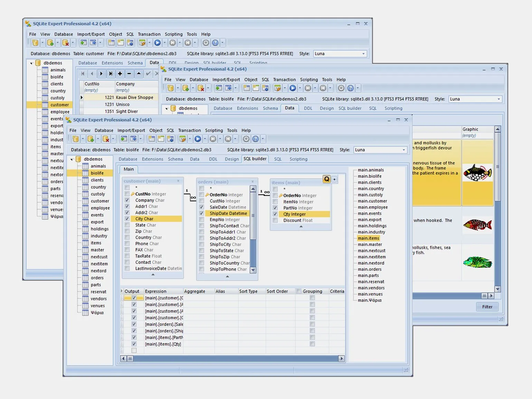Click the Options gear icon in the SQL builder window toolbar
Image resolution: width=532 pixels, height=399 pixels.
point(246,139)
